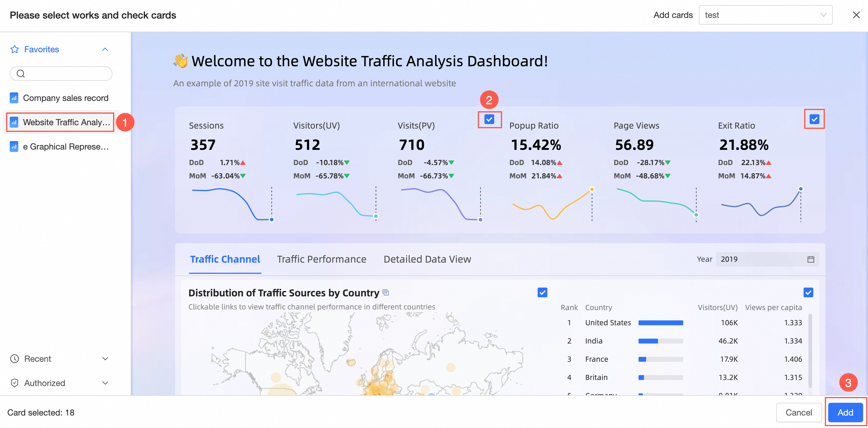Uncheck the checkbox next to Exit Ratio
868x428 pixels.
click(814, 119)
